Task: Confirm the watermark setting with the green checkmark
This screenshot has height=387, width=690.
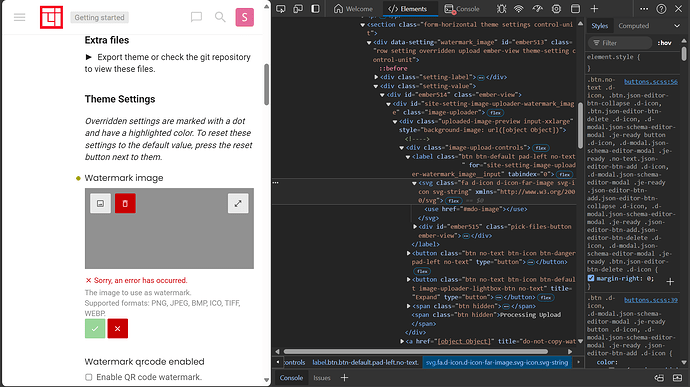Action: tap(95, 328)
